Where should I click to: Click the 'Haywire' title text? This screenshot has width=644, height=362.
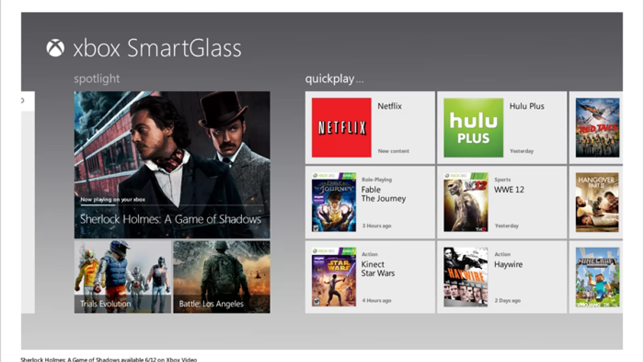click(508, 264)
